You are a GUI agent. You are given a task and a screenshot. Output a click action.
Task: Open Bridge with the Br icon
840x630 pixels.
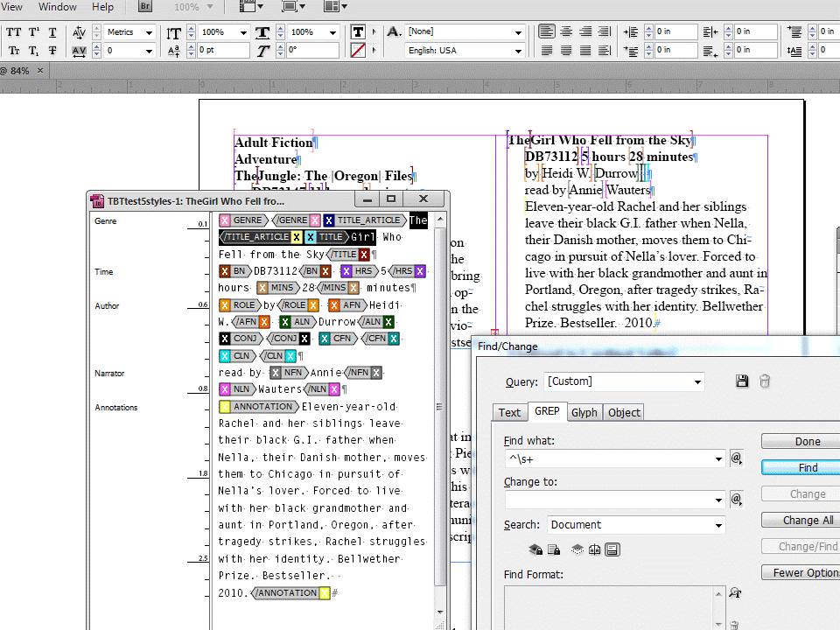coord(146,7)
